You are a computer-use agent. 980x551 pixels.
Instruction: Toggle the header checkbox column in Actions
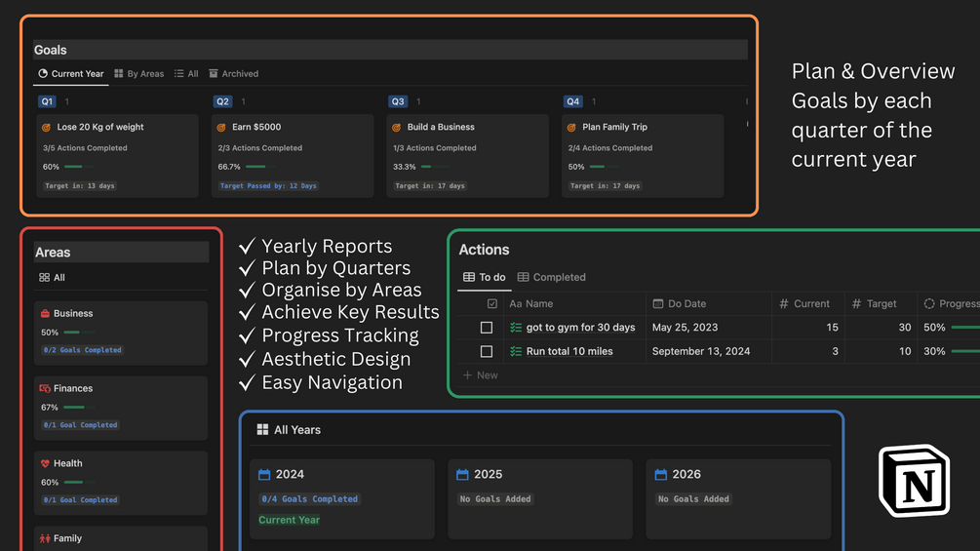click(x=491, y=303)
